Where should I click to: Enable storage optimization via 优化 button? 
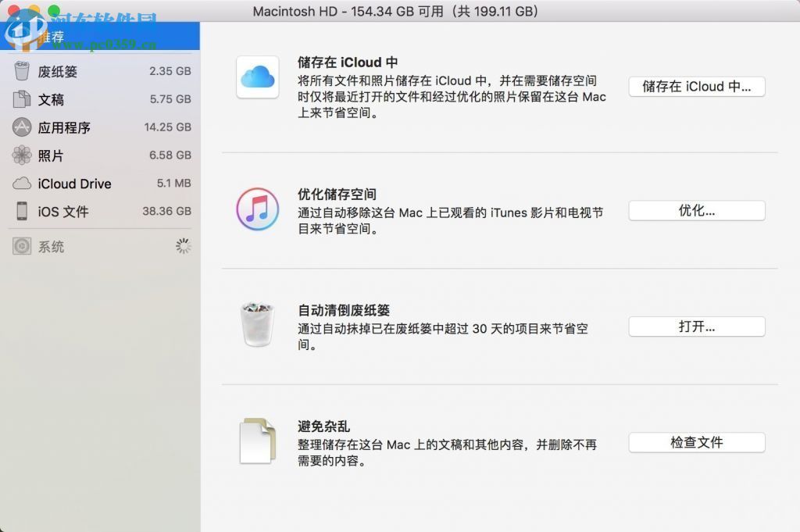point(696,211)
